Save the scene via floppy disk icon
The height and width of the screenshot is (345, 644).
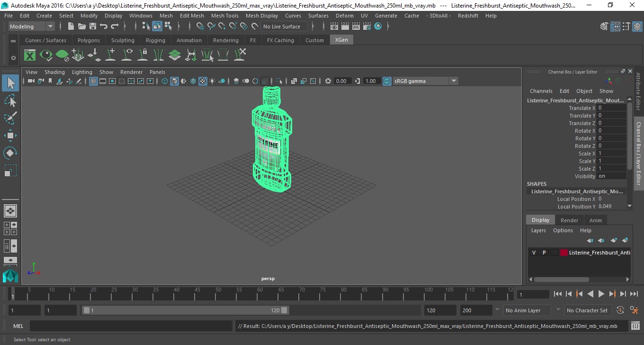93,27
